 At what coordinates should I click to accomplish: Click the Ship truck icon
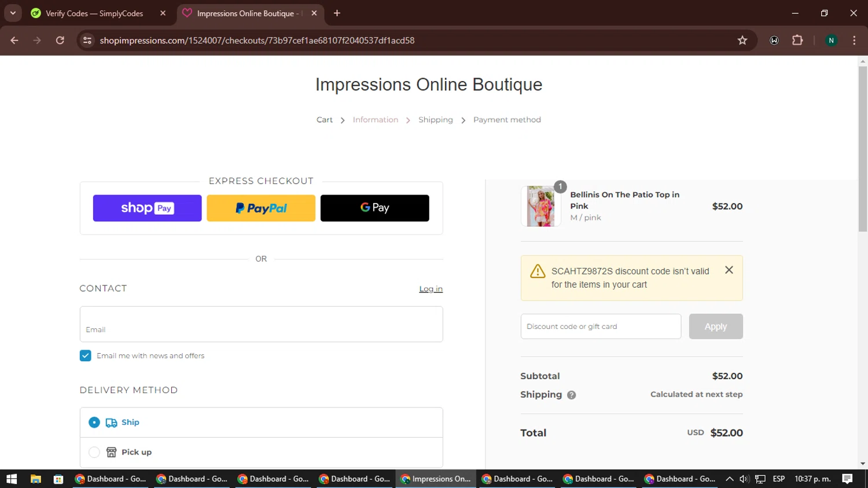click(x=111, y=423)
